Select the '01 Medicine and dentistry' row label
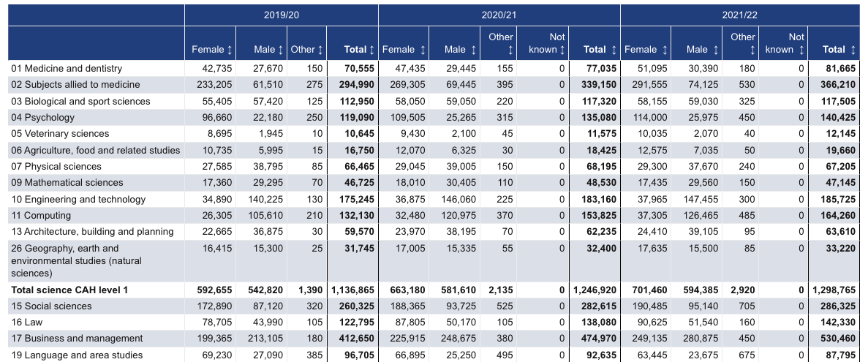 [x=67, y=69]
